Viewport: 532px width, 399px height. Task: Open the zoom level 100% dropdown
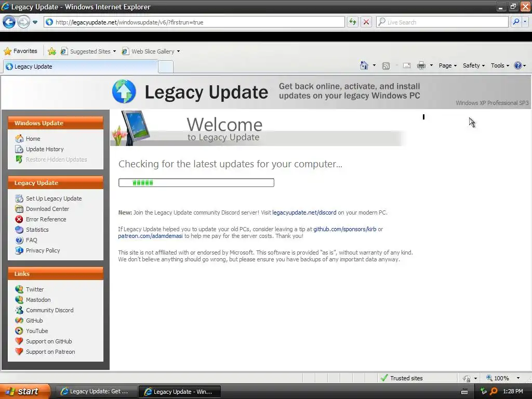(518, 378)
